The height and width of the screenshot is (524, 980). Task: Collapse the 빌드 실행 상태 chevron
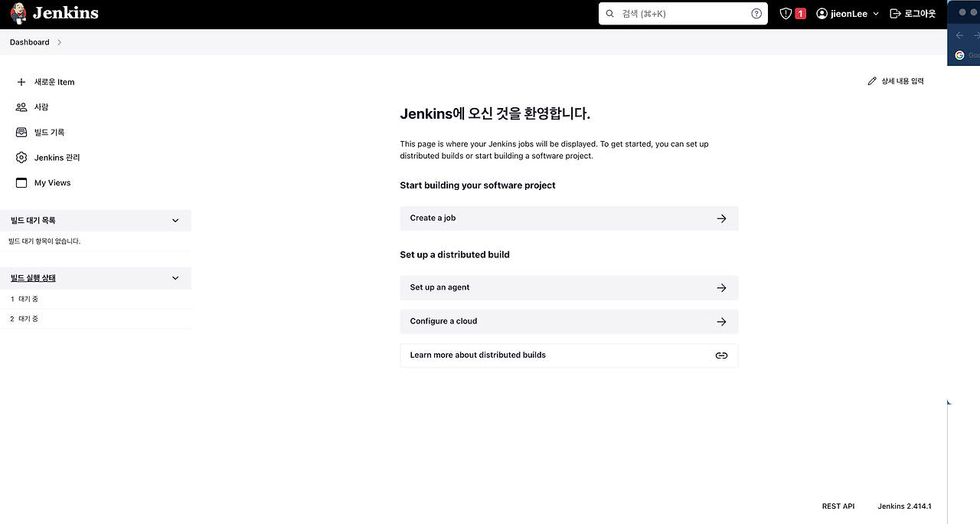175,278
